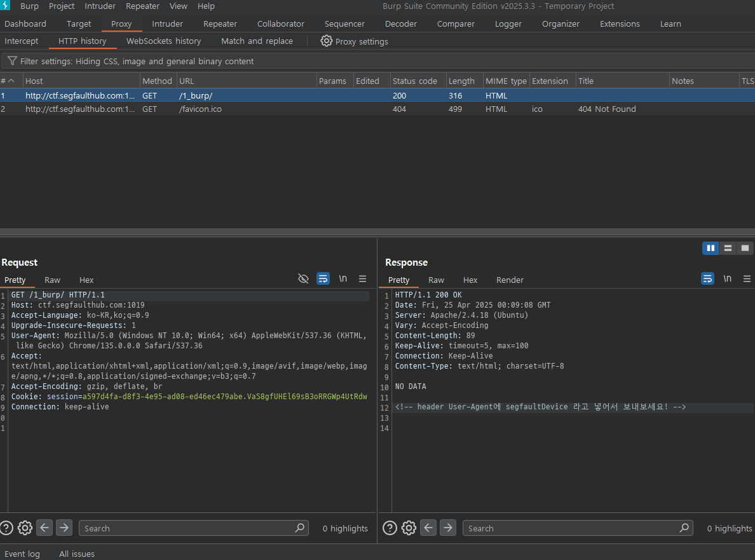Switch to the Learn tab
This screenshot has width=755, height=560.
[670, 24]
